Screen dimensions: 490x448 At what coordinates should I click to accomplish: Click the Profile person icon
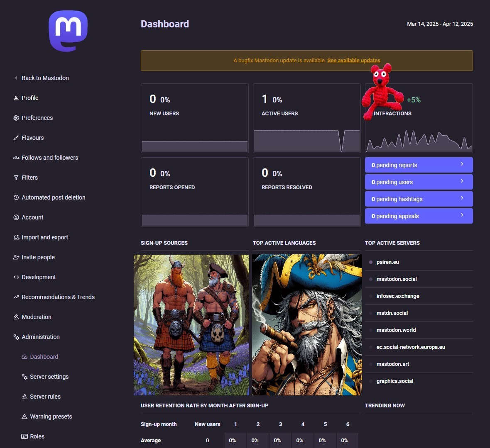(x=16, y=98)
